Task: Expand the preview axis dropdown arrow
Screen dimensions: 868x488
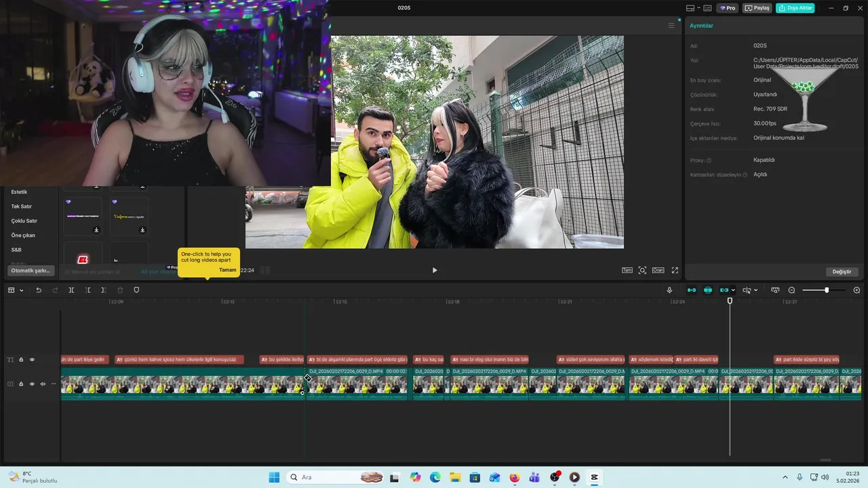Action: [755, 290]
